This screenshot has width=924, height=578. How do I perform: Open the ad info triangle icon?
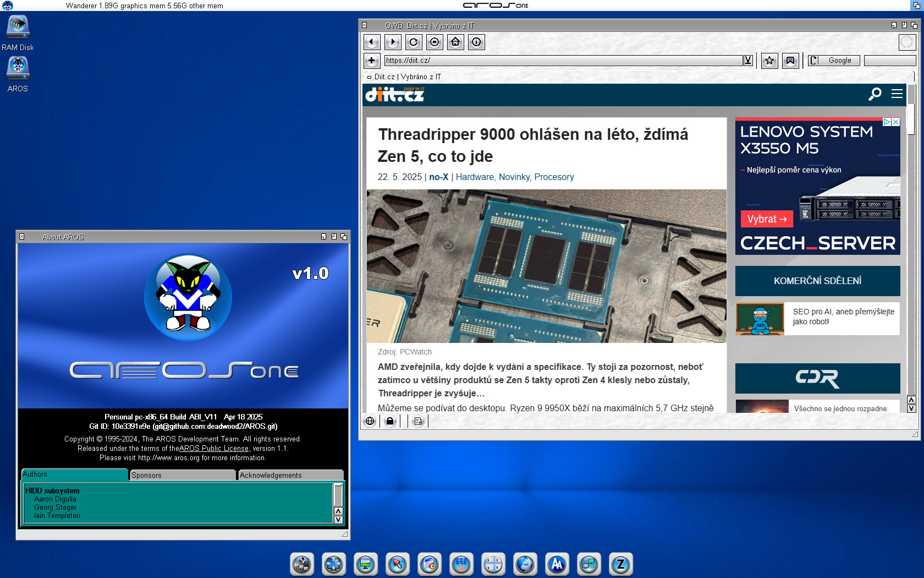click(x=887, y=122)
